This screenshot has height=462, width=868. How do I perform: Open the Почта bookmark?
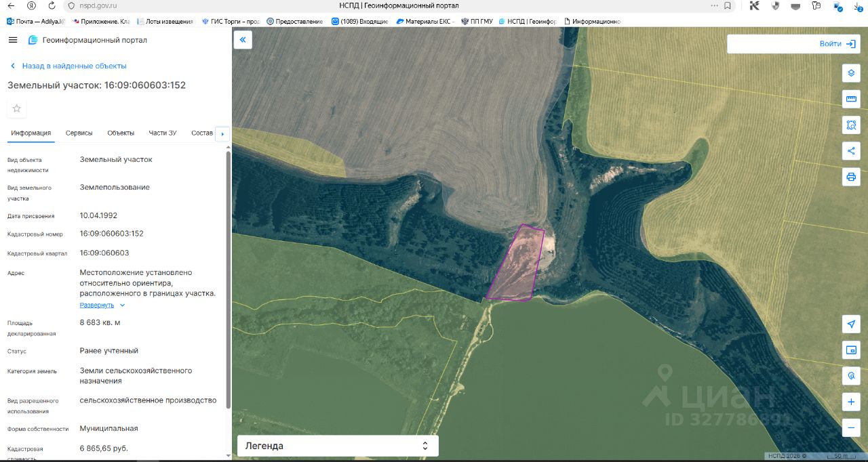coord(35,22)
